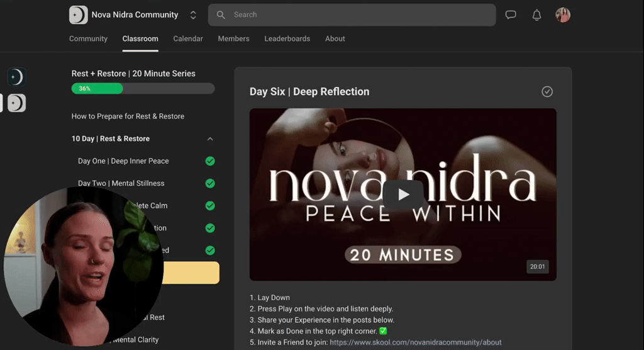Click Day Two green completed checkmark
644x350 pixels.
click(210, 183)
